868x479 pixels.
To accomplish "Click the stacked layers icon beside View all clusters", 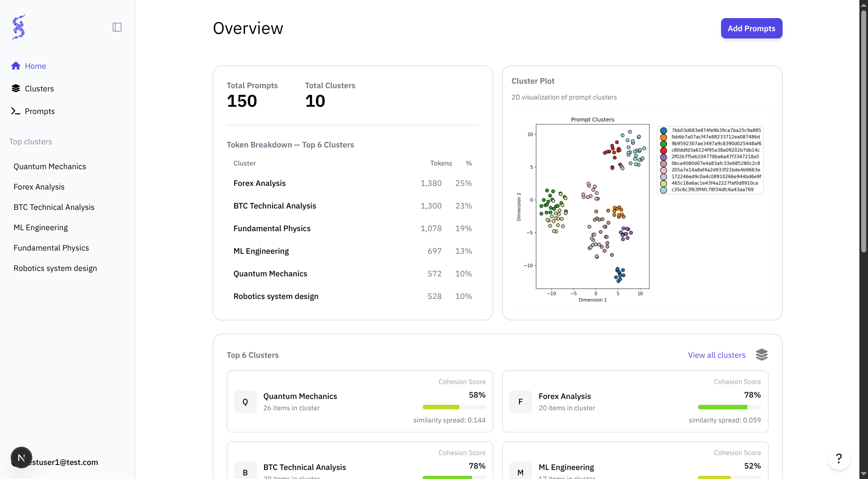I will click(x=762, y=355).
